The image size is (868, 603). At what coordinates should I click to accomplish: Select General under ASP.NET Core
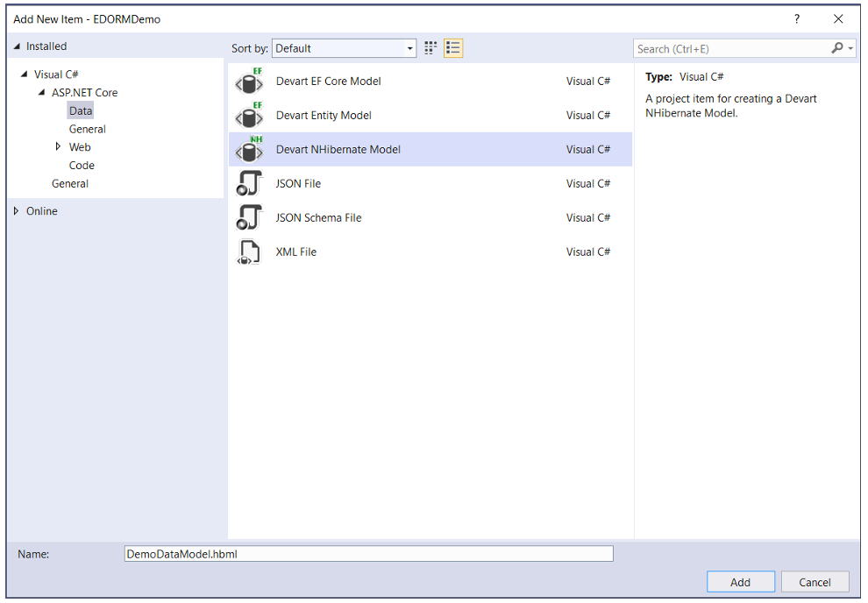pyautogui.click(x=88, y=129)
